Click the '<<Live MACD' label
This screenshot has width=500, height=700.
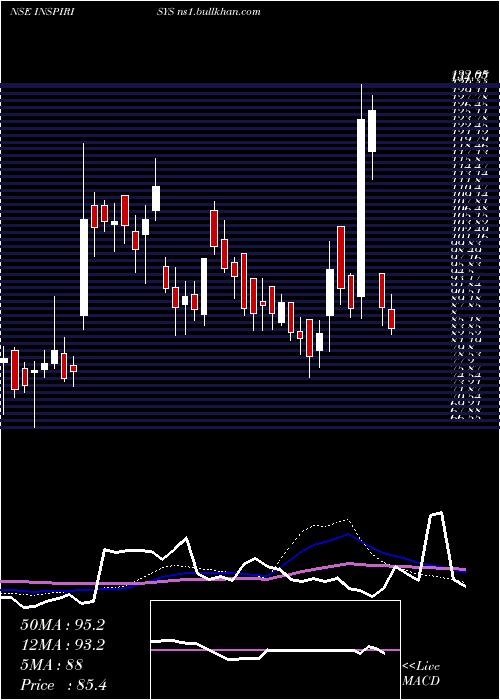click(x=421, y=675)
